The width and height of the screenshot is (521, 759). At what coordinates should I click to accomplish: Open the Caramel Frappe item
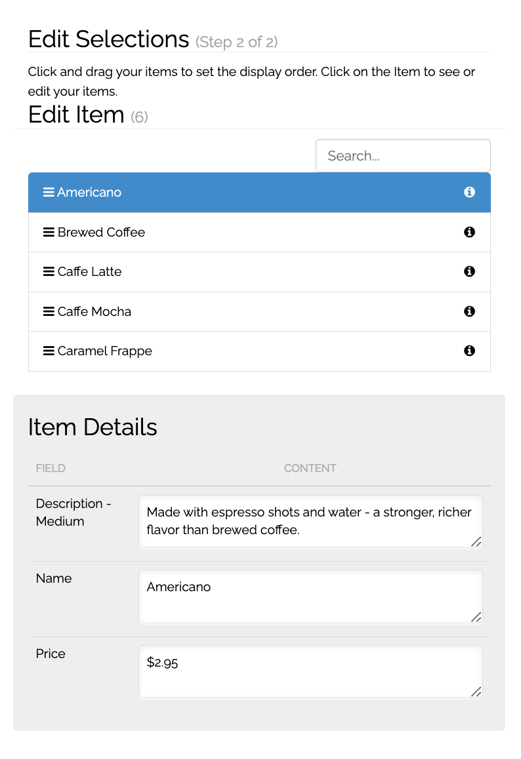(260, 351)
